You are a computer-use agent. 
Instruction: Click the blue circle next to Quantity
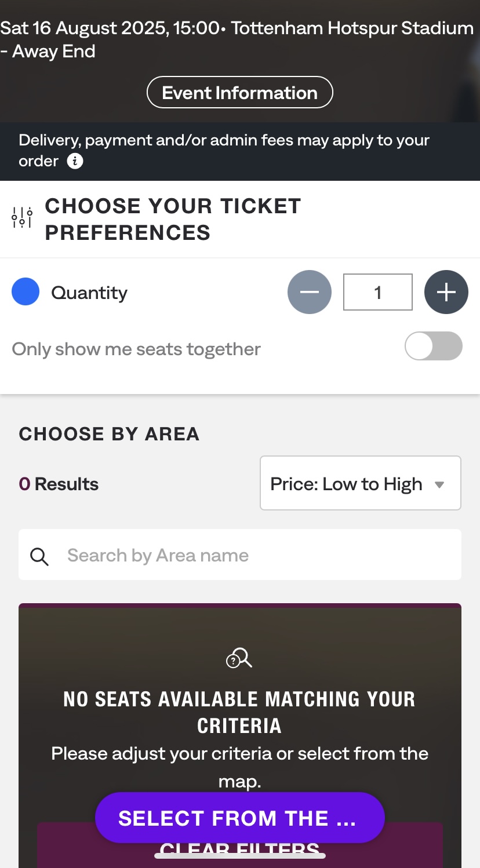(x=26, y=291)
